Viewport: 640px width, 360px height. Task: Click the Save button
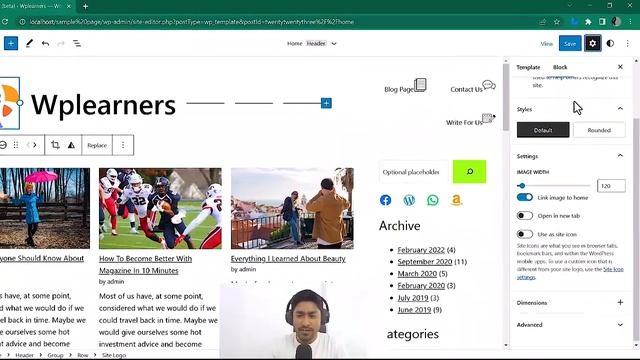point(570,43)
